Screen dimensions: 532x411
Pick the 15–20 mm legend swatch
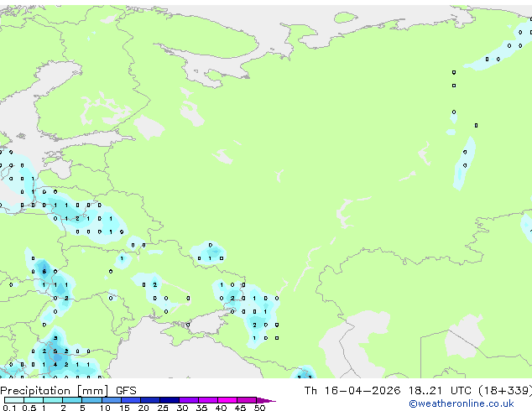(131, 400)
